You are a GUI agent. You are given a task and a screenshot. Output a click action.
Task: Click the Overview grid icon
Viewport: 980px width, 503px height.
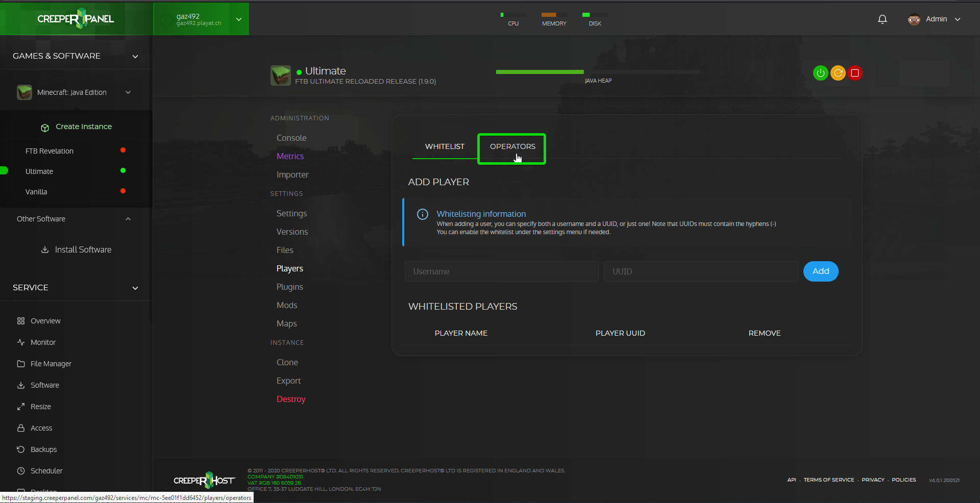click(21, 321)
